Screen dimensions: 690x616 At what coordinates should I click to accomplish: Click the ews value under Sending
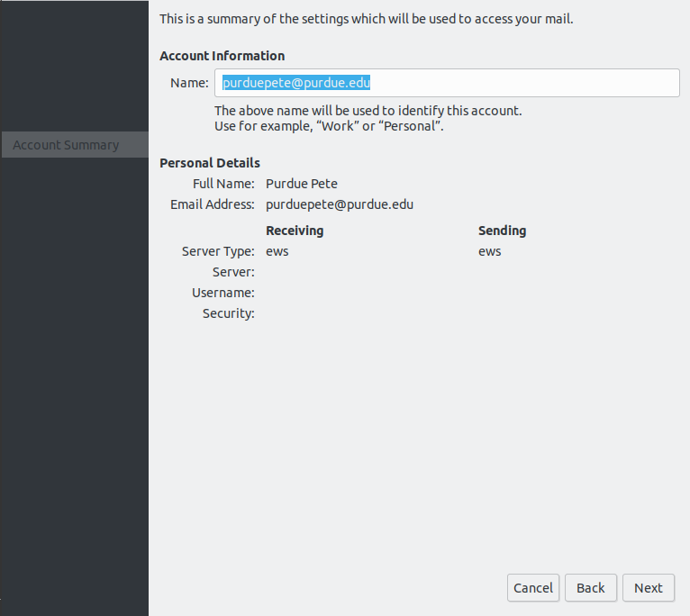(490, 251)
